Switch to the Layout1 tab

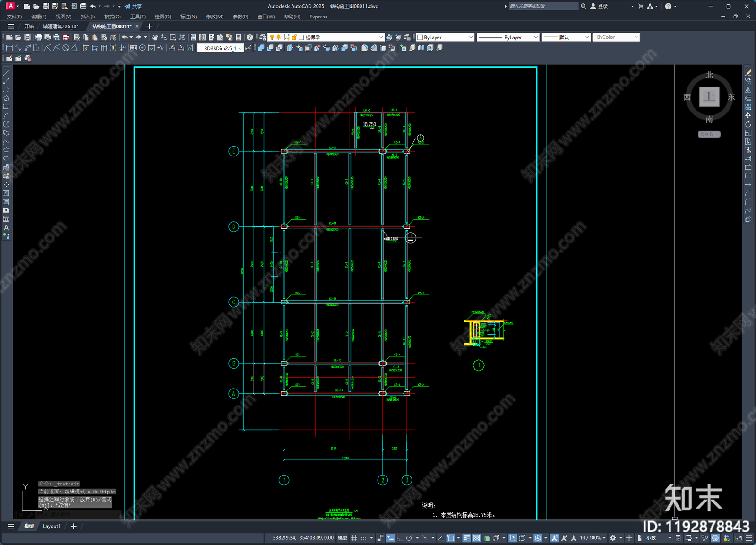tap(52, 526)
